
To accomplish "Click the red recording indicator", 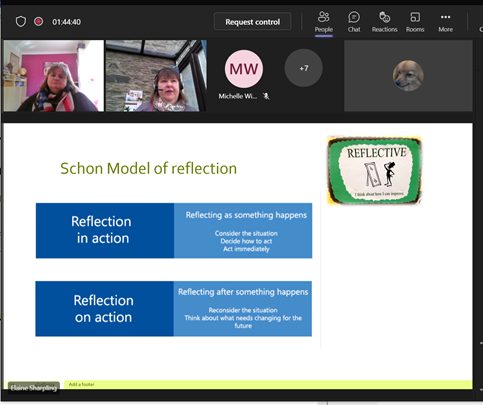I will 39,22.
